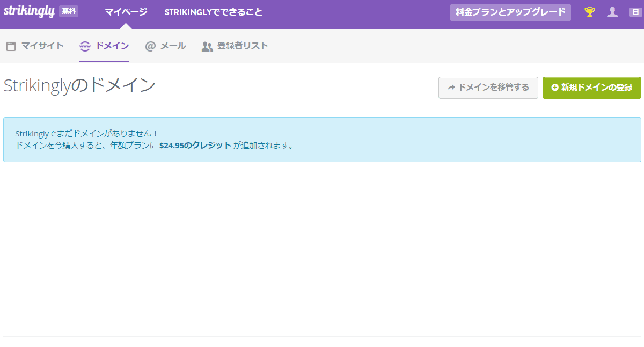Click the green plus icon on the registration button
Image resolution: width=644 pixels, height=347 pixels.
[555, 88]
